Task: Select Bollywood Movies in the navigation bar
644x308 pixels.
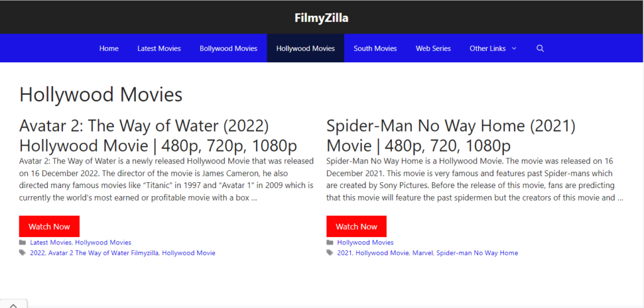Action: click(228, 48)
